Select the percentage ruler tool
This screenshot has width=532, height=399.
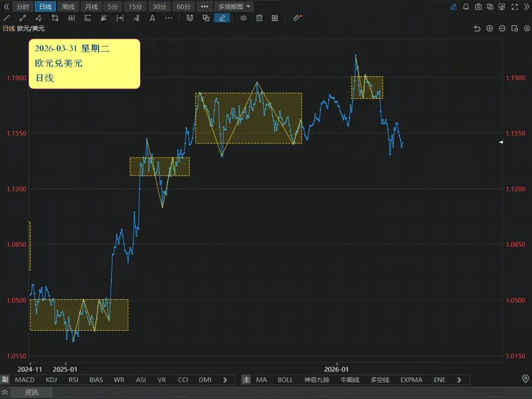point(136,18)
